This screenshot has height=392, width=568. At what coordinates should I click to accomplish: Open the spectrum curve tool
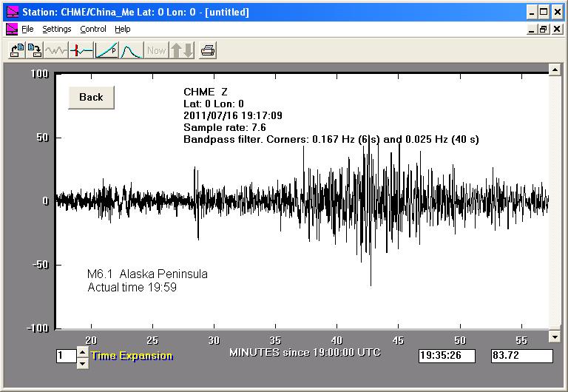click(131, 50)
